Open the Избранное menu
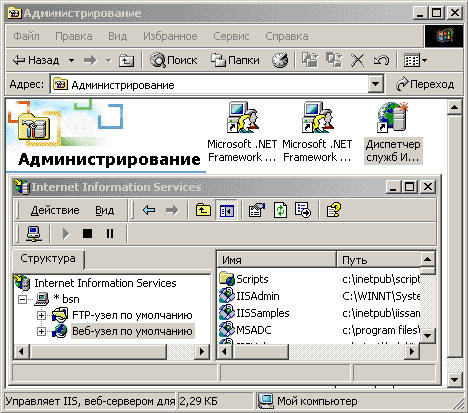This screenshot has height=413, width=468. tap(170, 36)
